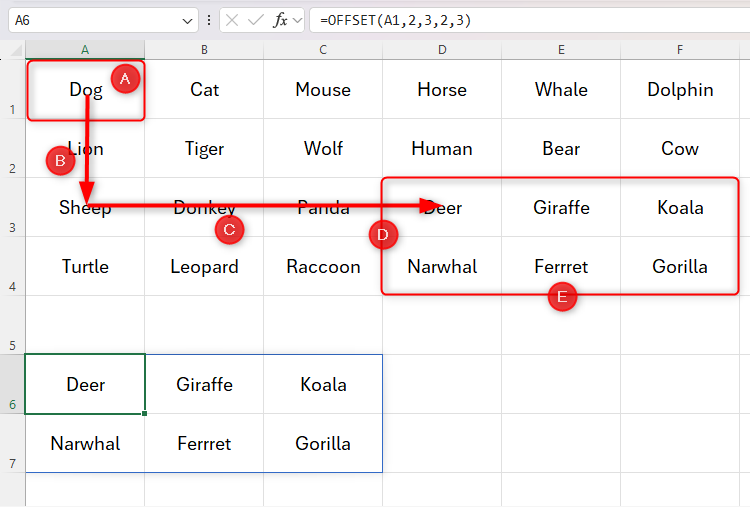The width and height of the screenshot is (750, 507).
Task: Click the red circle marker labeled B
Action: tap(59, 160)
